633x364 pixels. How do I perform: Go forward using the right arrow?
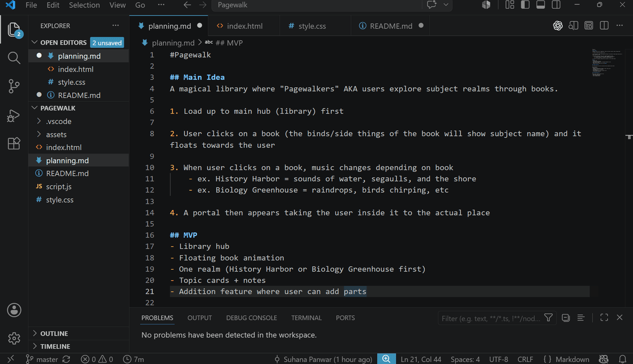tap(203, 5)
